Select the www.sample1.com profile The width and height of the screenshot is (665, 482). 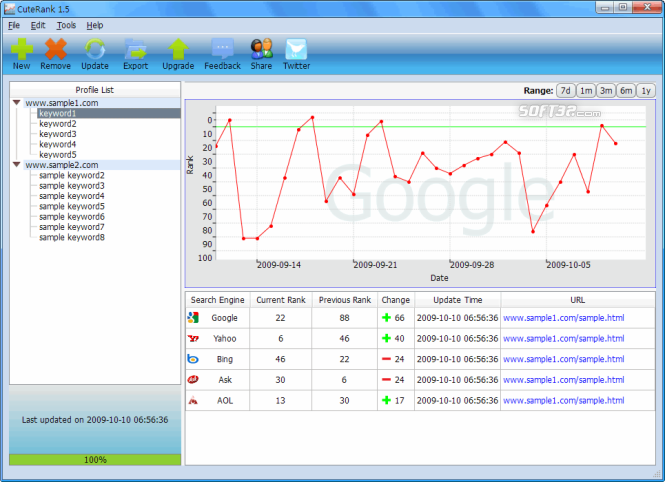pos(61,103)
